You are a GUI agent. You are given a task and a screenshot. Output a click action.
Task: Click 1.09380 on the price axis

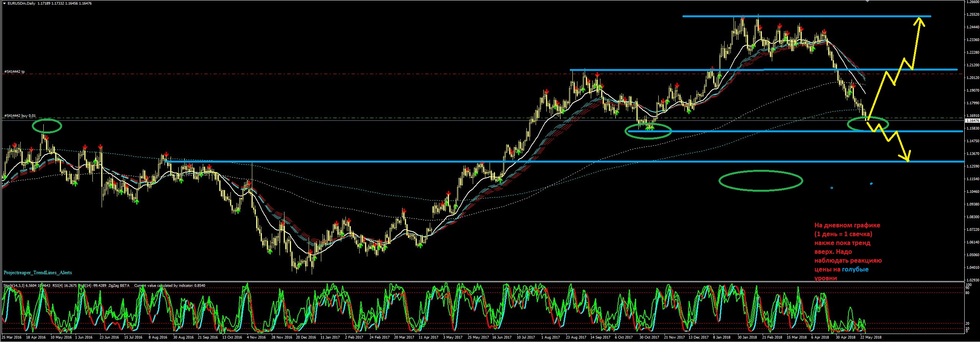point(972,204)
